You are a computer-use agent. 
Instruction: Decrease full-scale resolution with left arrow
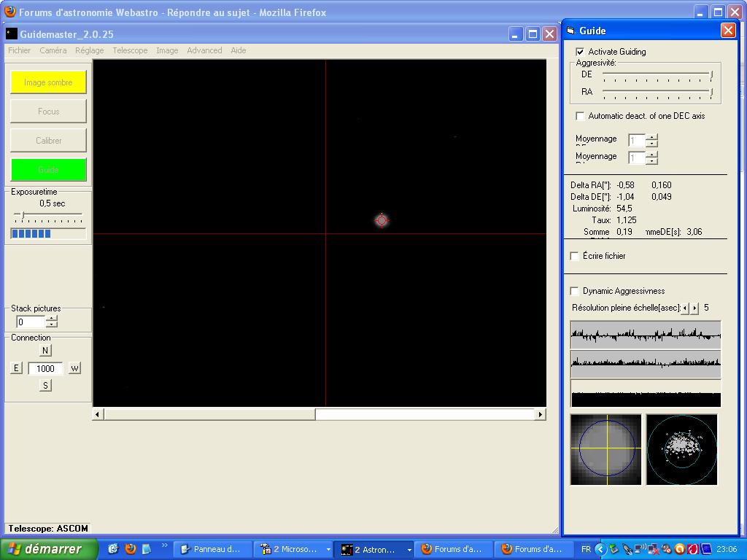pyautogui.click(x=685, y=308)
